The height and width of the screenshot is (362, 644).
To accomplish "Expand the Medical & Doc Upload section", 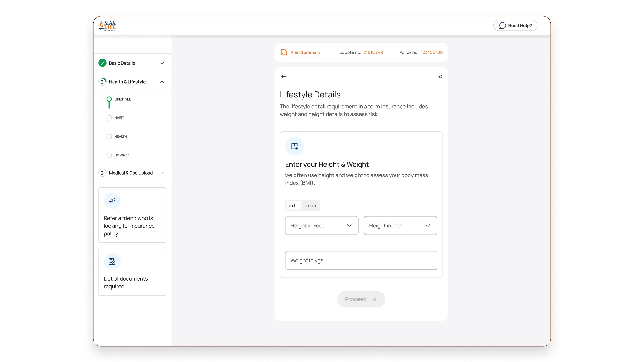I will point(162,173).
